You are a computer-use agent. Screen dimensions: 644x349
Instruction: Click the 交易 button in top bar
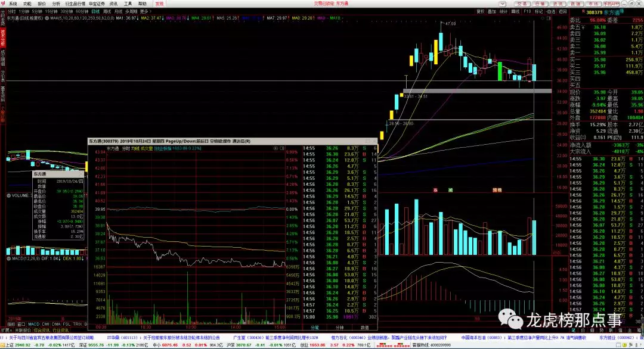click(522, 4)
